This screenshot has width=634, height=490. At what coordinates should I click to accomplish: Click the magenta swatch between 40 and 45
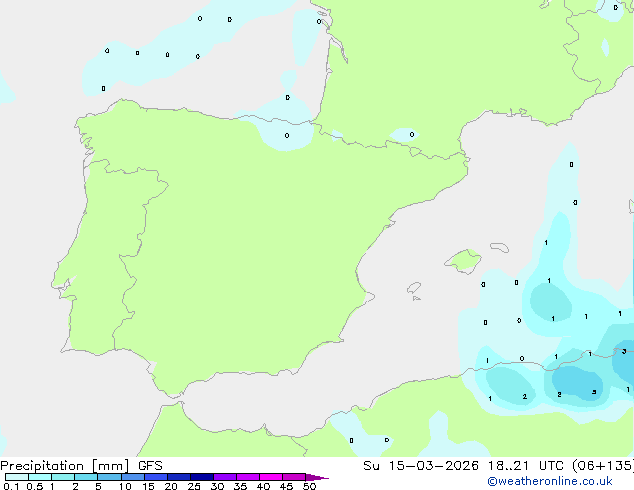pyautogui.click(x=271, y=477)
